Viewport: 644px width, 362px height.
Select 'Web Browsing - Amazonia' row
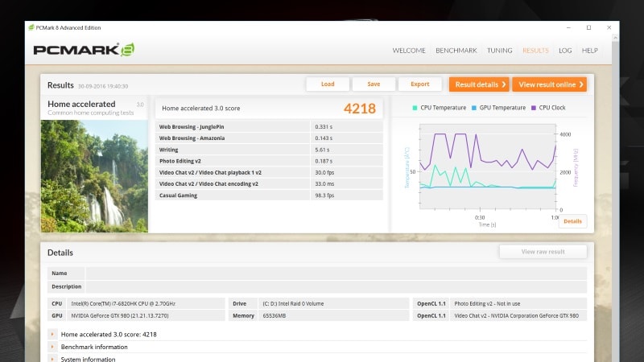[x=269, y=138]
